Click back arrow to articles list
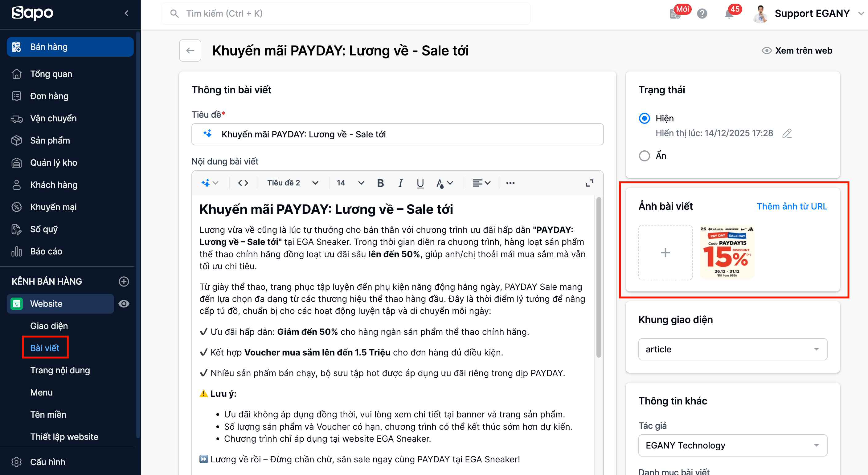The width and height of the screenshot is (868, 475). click(190, 51)
